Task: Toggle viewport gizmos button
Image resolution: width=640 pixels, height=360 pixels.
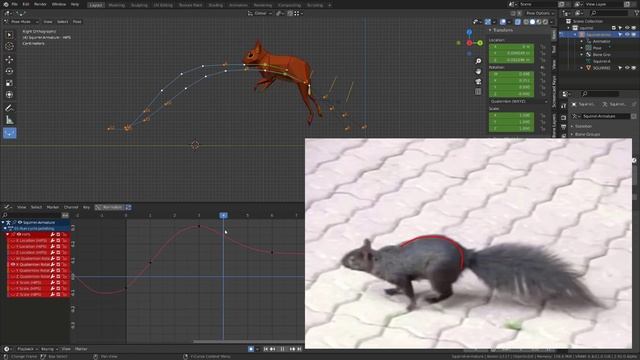Action: click(x=488, y=22)
